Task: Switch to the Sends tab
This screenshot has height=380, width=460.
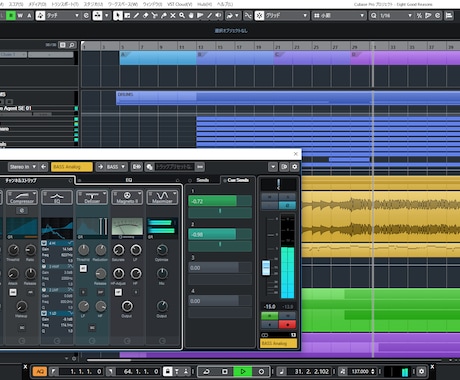Action: point(202,180)
